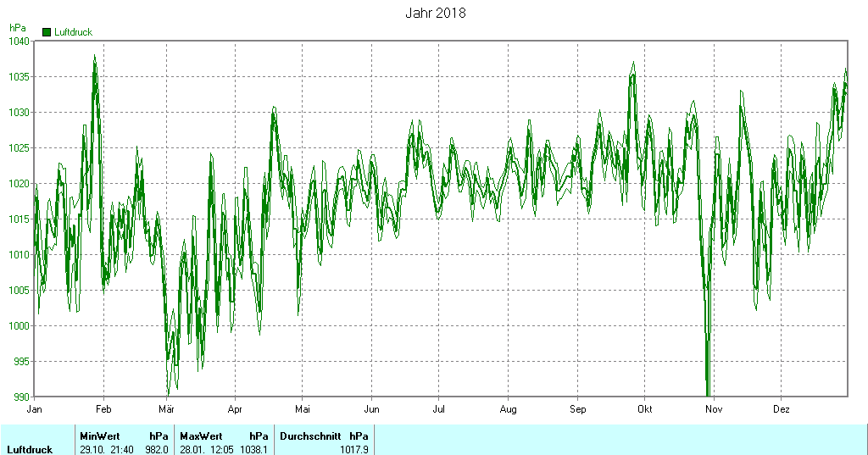This screenshot has height=455, width=868.
Task: Select the 1017.9 average pressure value
Action: (354, 449)
